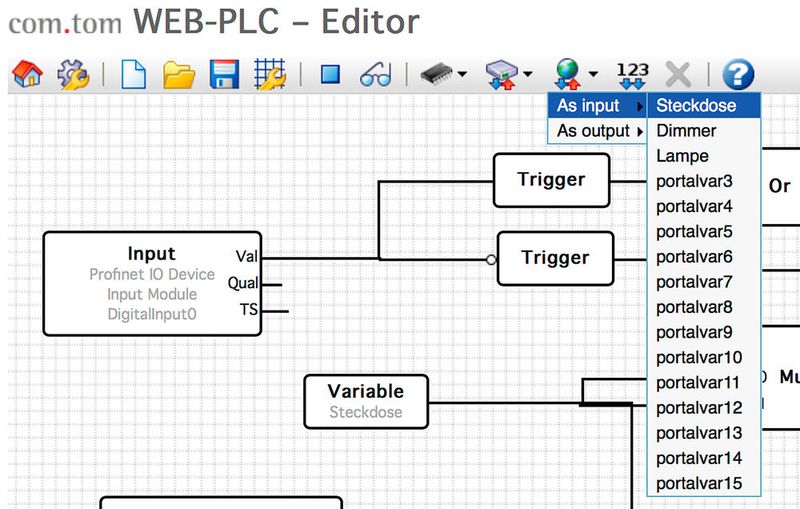
Task: Pick portalvar5 in the submenu
Action: click(704, 232)
